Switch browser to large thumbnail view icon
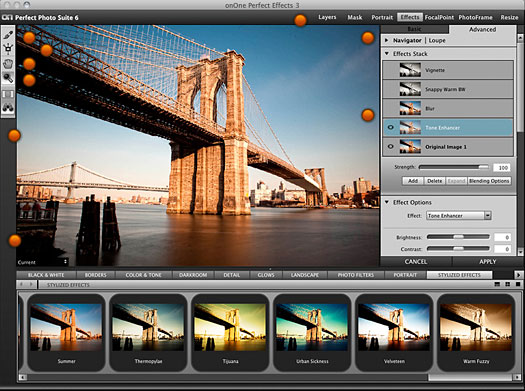Screen dimensions: 525x391 pos(518,284)
